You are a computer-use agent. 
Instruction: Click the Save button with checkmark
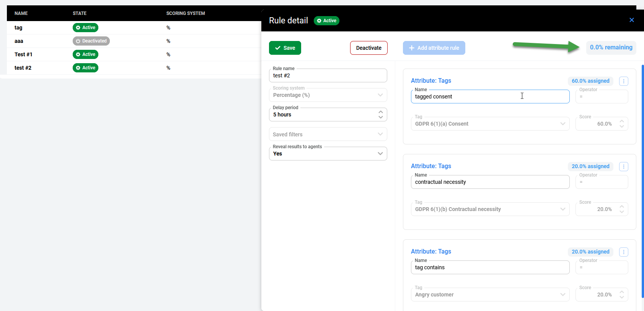tap(285, 48)
